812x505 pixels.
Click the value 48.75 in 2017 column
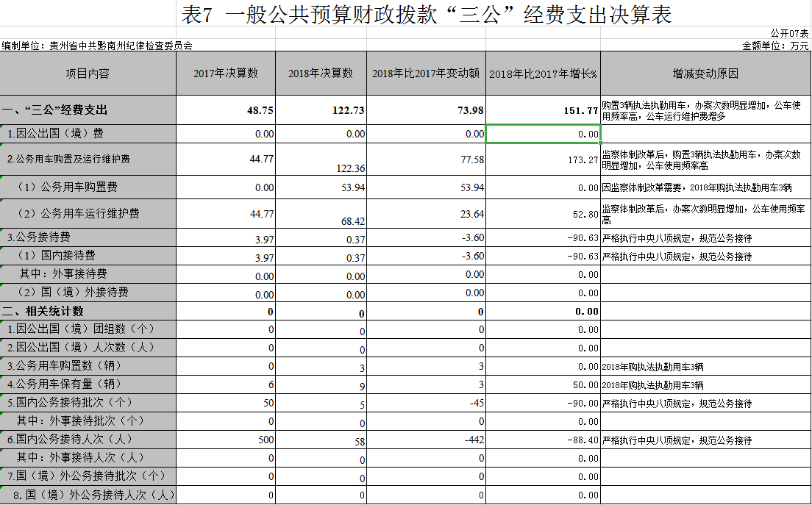pyautogui.click(x=226, y=110)
